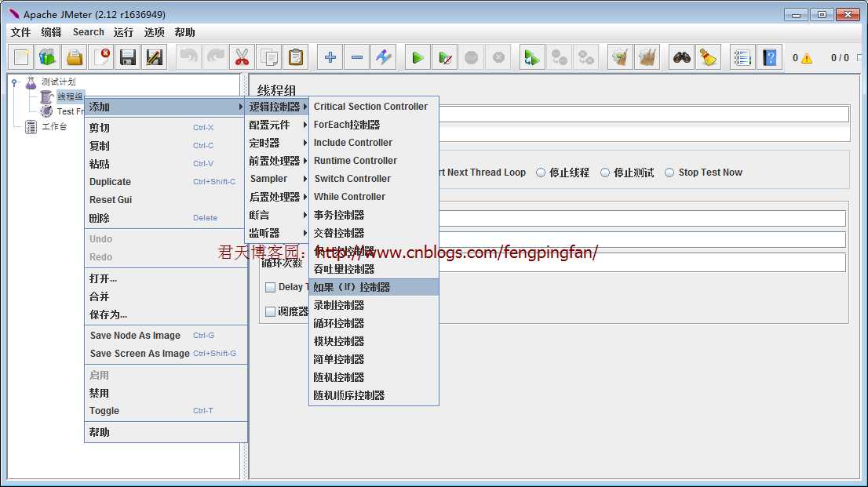The height and width of the screenshot is (487, 868).
Task: Click the warning triangle error indicator
Action: coord(807,58)
